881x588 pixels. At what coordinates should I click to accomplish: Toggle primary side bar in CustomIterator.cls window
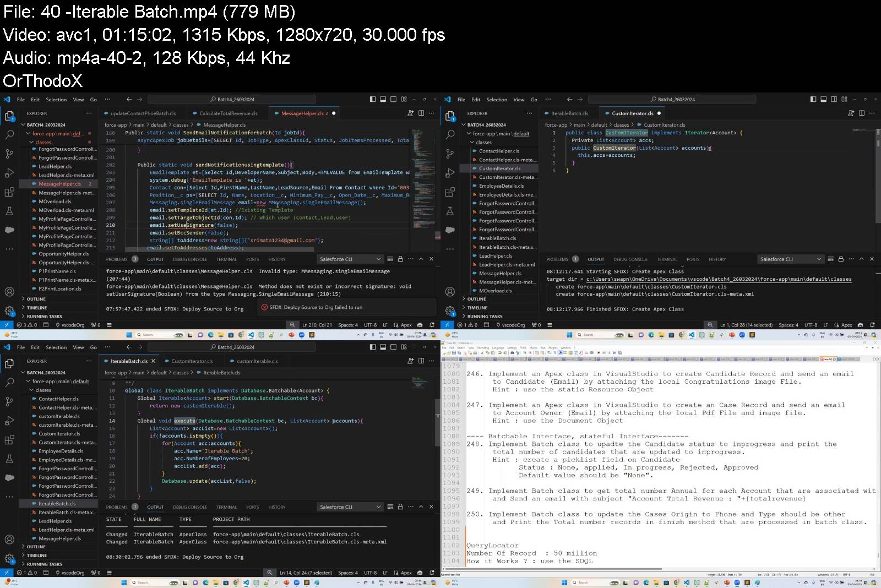(x=813, y=99)
